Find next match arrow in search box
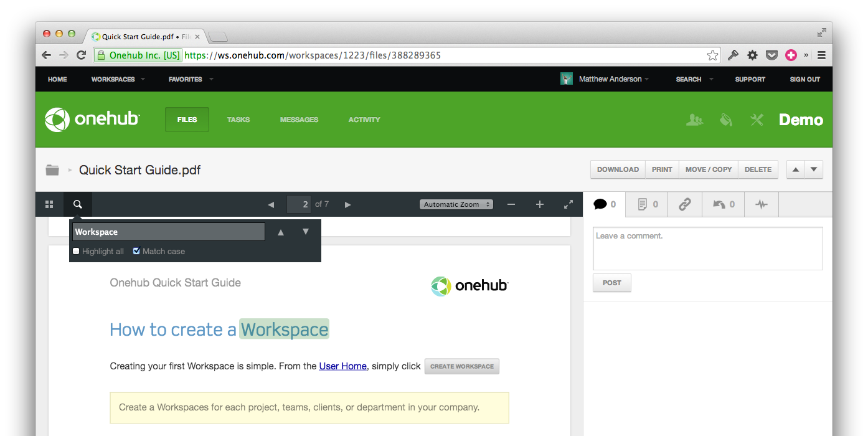Screen dimensions: 868x436 point(306,232)
